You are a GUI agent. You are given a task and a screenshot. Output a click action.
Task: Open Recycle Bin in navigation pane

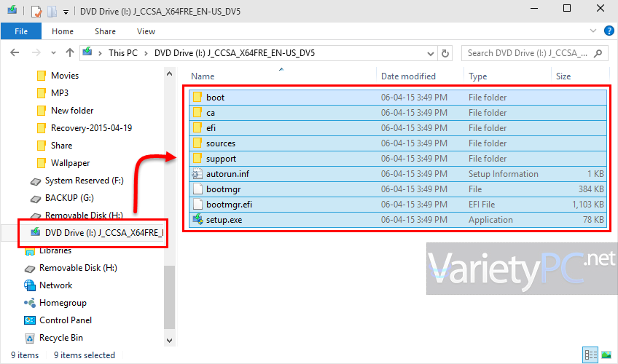click(x=61, y=338)
